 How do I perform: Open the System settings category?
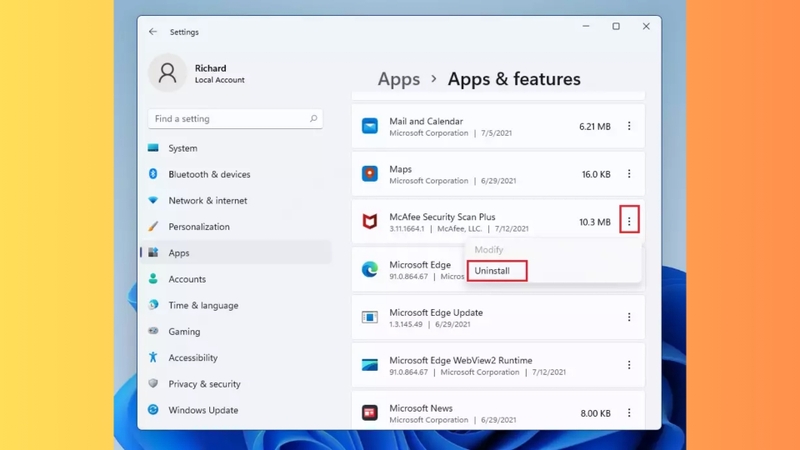click(x=236, y=148)
